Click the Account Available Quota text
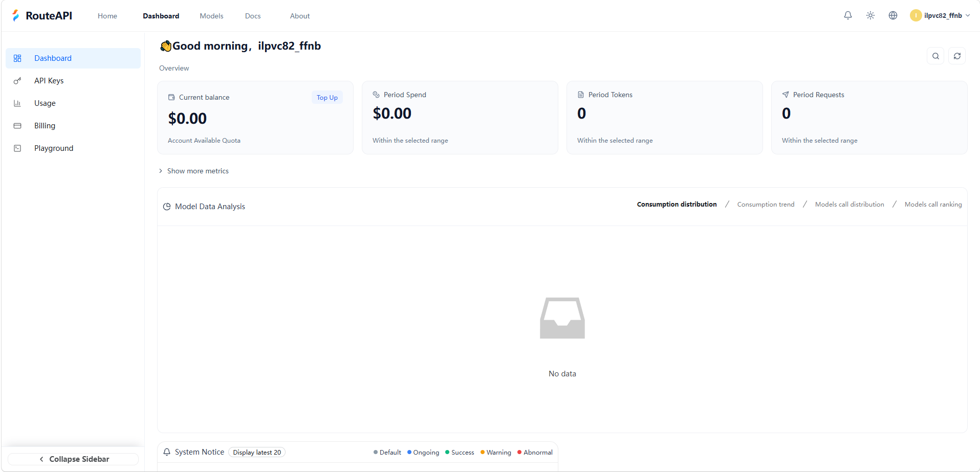 [204, 141]
